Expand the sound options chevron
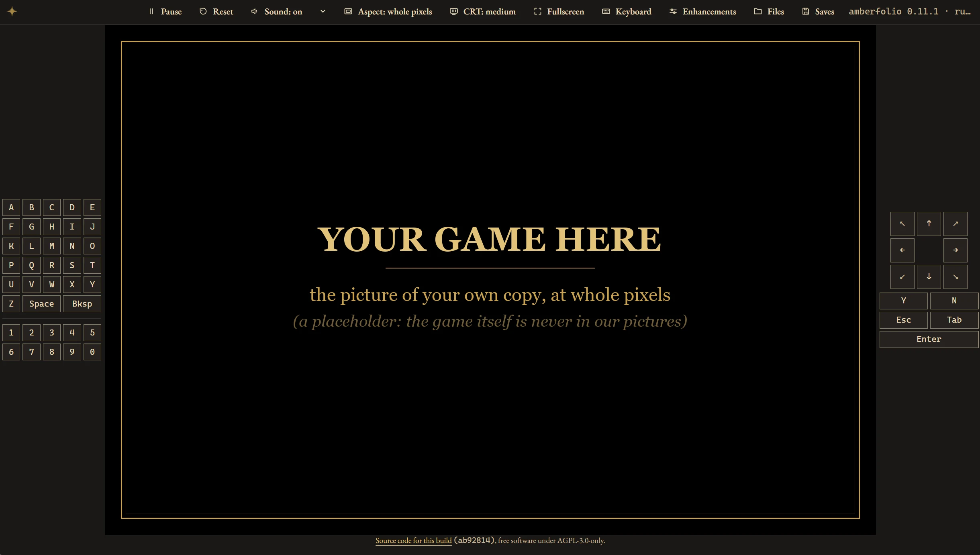This screenshot has height=555, width=980. click(323, 12)
